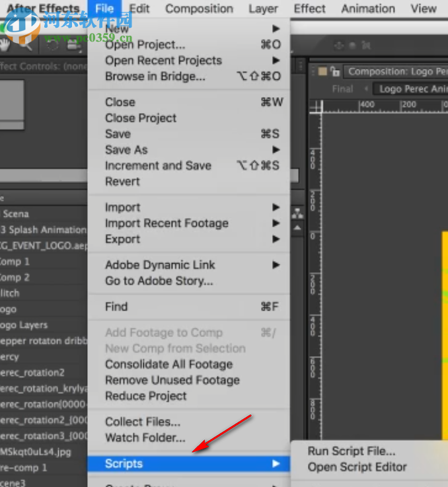Choose Close from the File menu

189,102
